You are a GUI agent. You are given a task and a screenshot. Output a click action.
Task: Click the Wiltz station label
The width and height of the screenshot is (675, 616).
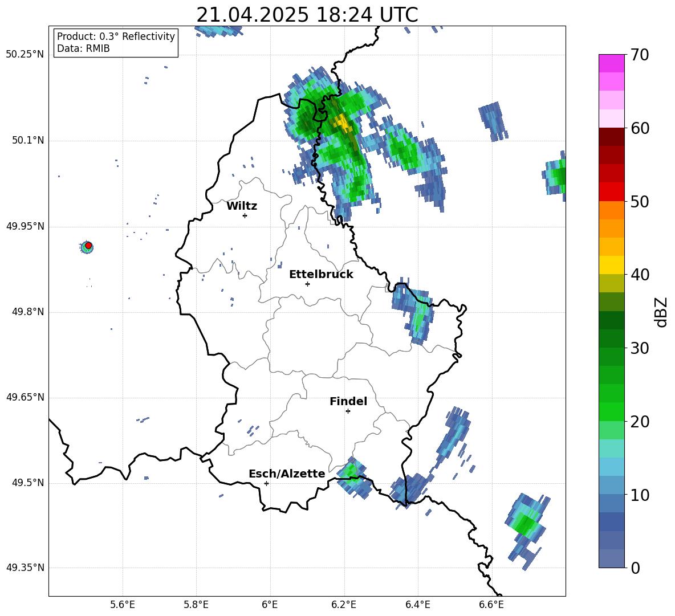click(242, 206)
